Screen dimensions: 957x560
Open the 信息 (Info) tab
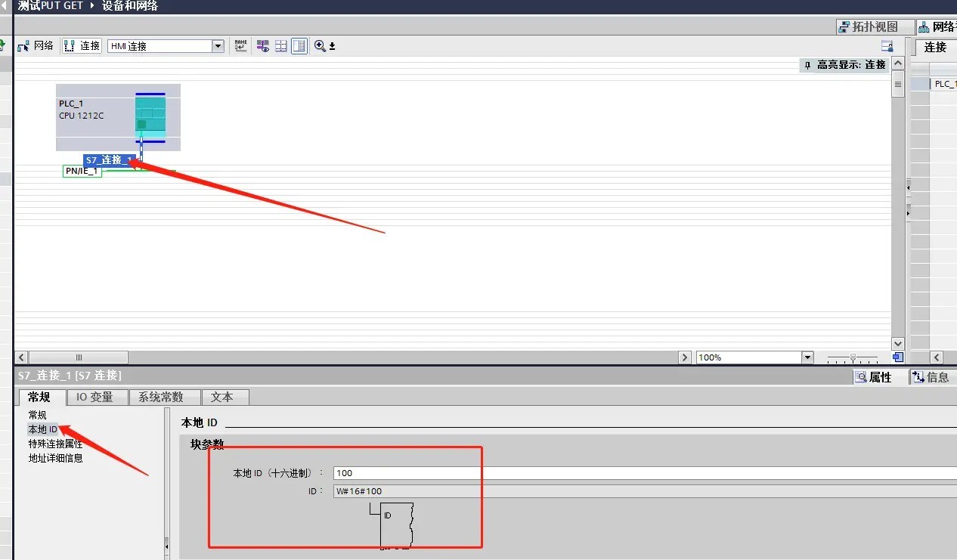click(931, 377)
